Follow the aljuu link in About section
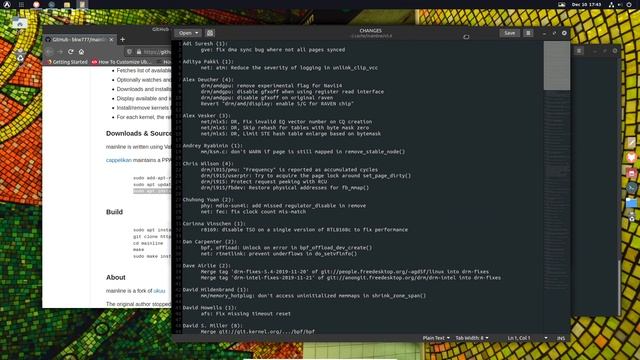Screen dimensions: 640x360 click(x=159, y=291)
